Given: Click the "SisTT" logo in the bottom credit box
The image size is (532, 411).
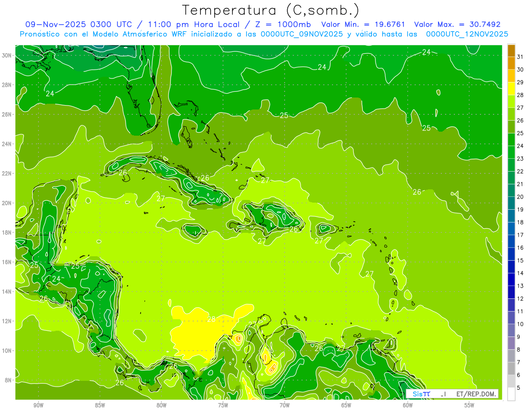Looking at the screenshot, I should tap(421, 394).
